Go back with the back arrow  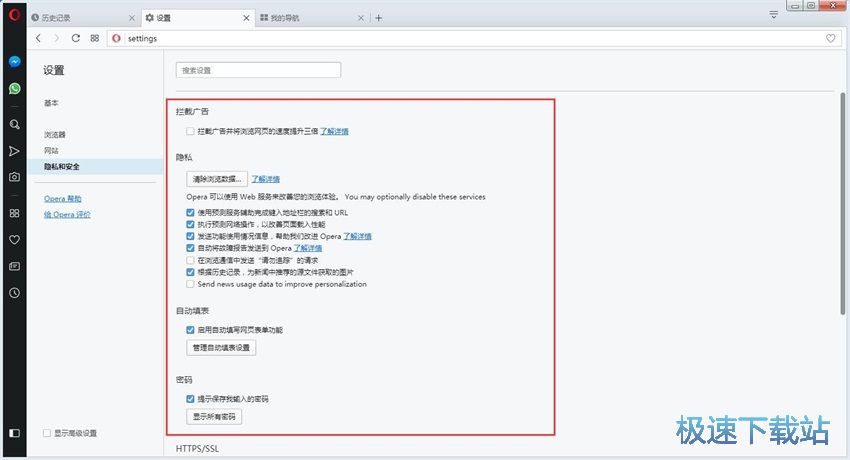pyautogui.click(x=38, y=38)
